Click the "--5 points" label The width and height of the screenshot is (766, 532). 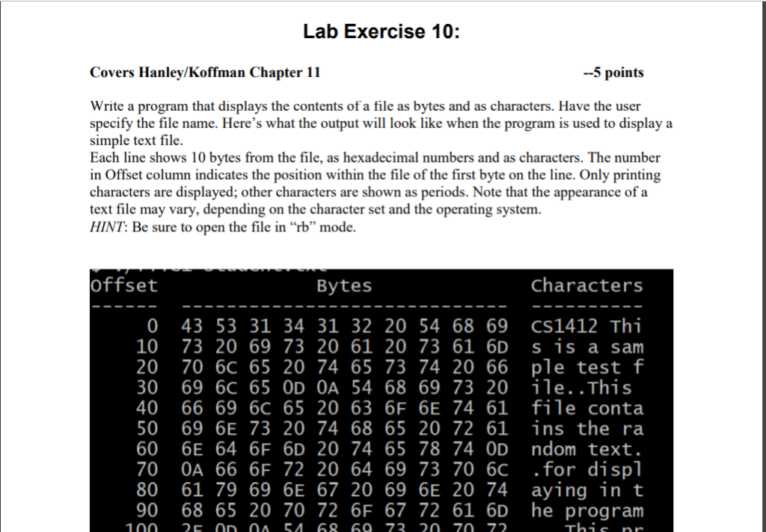[613, 73]
